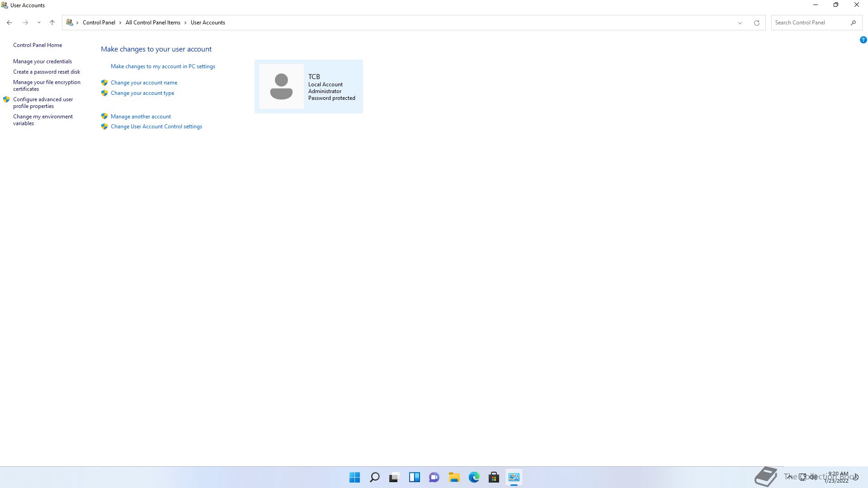Go to All Control Panel Items breadcrumb

click(153, 23)
